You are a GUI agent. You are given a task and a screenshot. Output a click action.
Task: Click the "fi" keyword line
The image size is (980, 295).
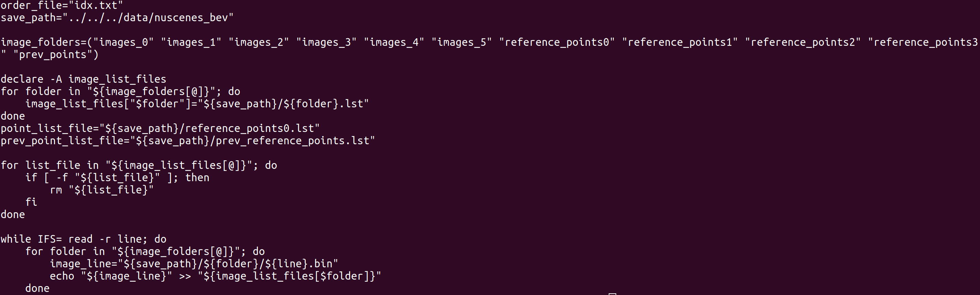pos(31,202)
